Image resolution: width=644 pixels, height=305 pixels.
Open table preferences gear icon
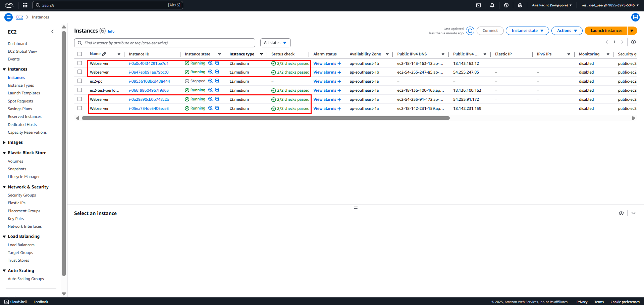(x=633, y=42)
